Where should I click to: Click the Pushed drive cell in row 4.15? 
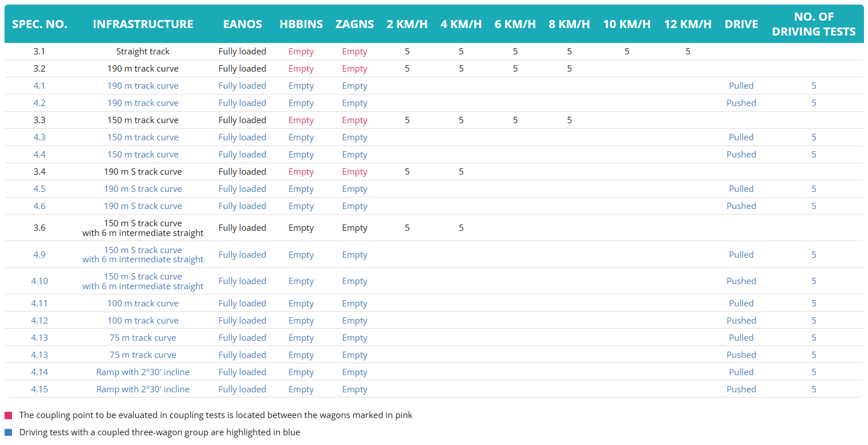point(741,389)
